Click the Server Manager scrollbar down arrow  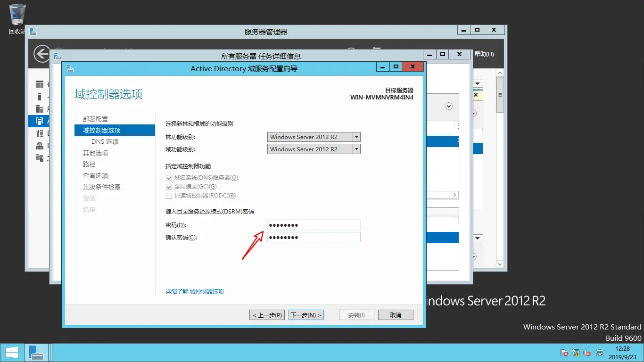tap(500, 264)
